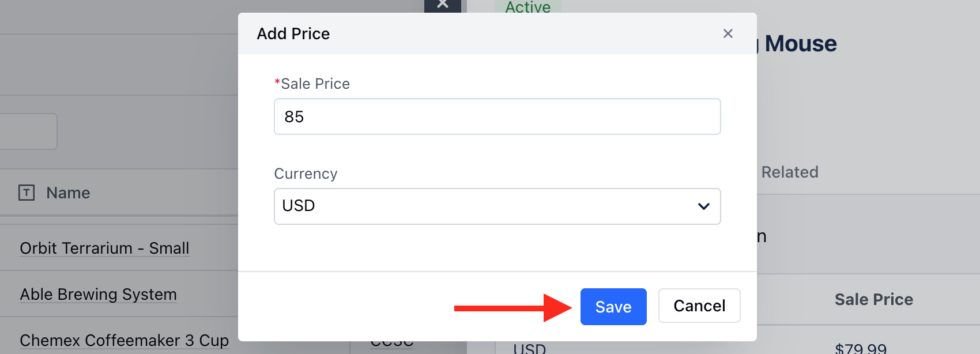The image size is (980, 354).
Task: Click the dark panel close X icon
Action: pos(443,4)
